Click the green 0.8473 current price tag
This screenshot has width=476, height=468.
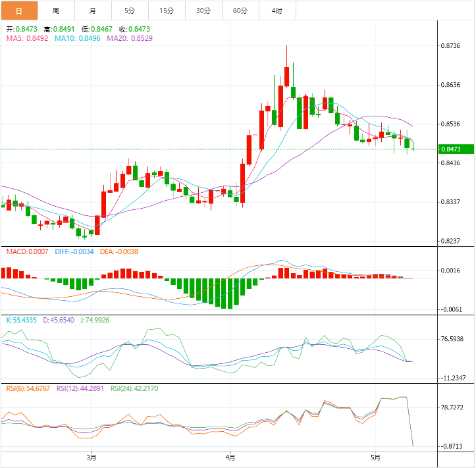[x=457, y=149]
